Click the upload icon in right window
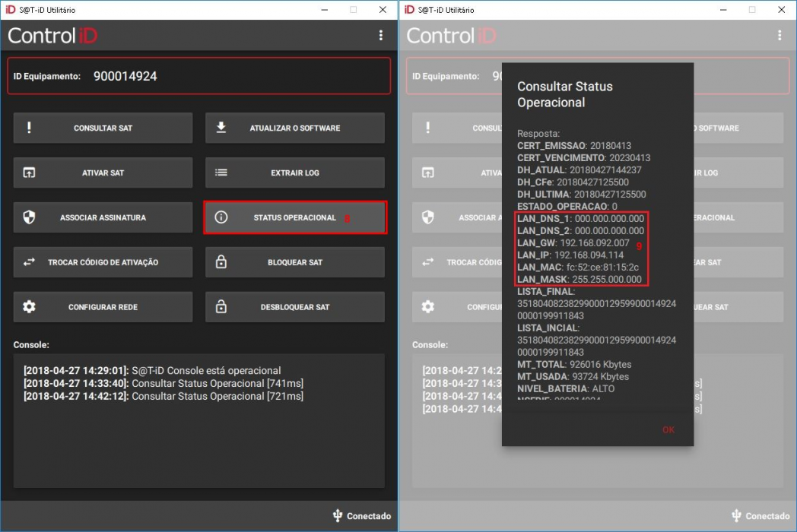Image resolution: width=797 pixels, height=532 pixels. click(x=428, y=173)
